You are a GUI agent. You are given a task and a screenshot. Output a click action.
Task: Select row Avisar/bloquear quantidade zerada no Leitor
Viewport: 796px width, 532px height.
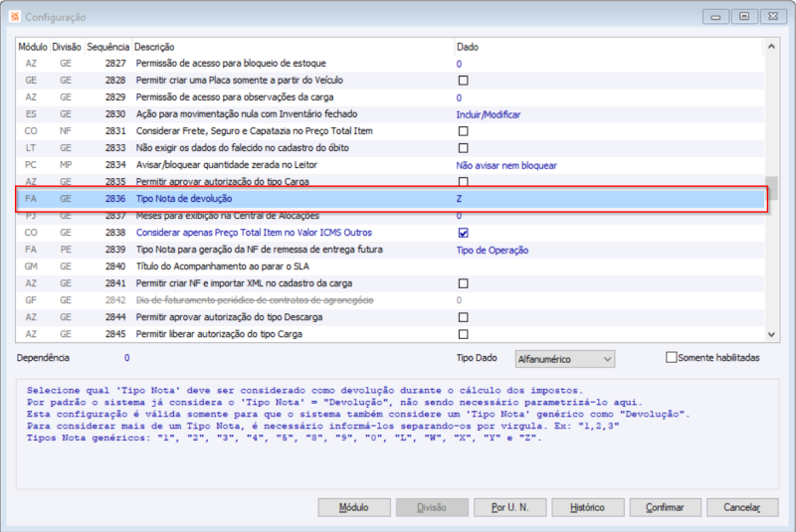coord(390,165)
